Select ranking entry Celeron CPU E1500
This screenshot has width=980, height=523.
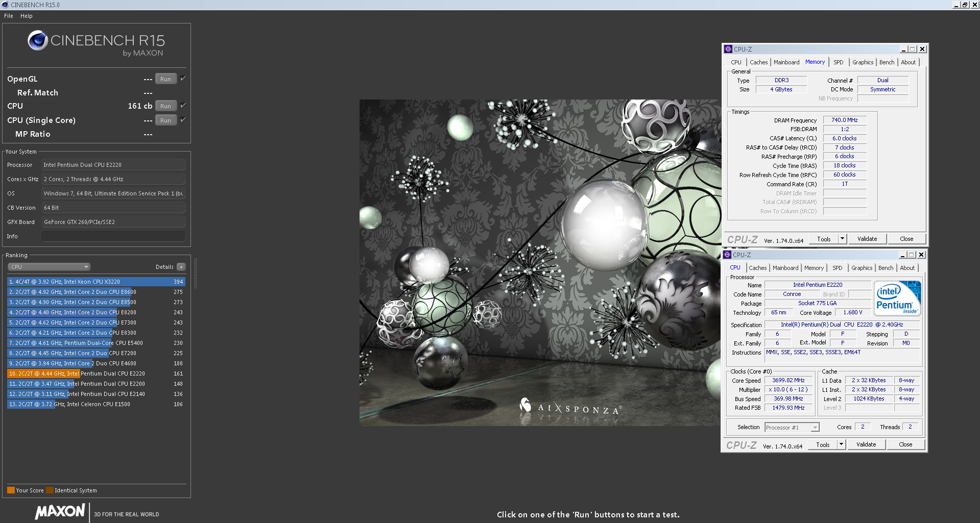click(x=96, y=404)
